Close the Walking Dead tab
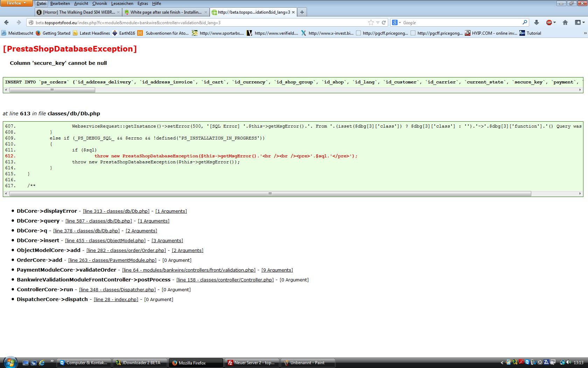Screen dimensions: 588x368 118,12
